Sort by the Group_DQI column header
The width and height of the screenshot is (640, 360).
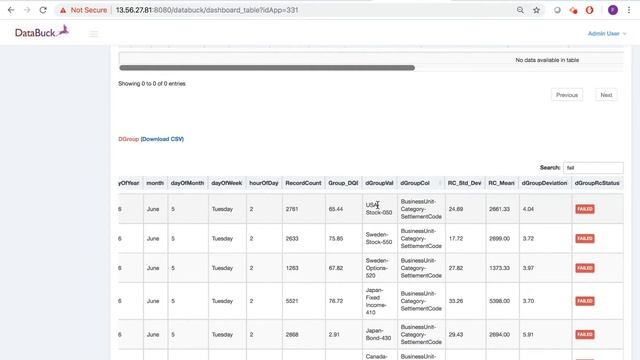(x=343, y=183)
